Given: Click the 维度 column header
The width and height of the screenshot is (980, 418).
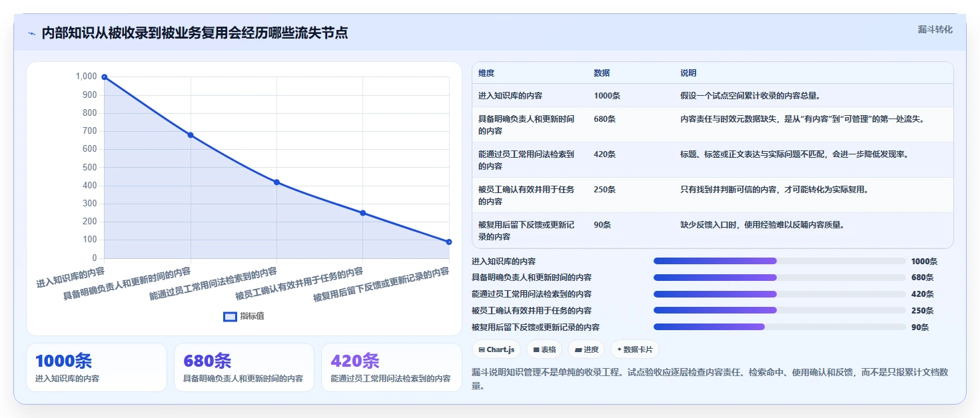Looking at the screenshot, I should [486, 73].
